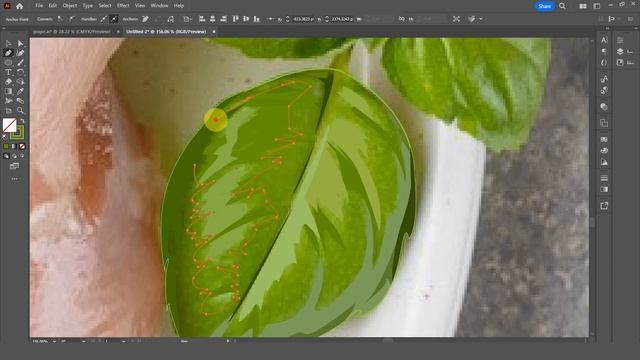Toggle hide handles for multiple anchors
Screen dimensions: 640x360
click(114, 19)
